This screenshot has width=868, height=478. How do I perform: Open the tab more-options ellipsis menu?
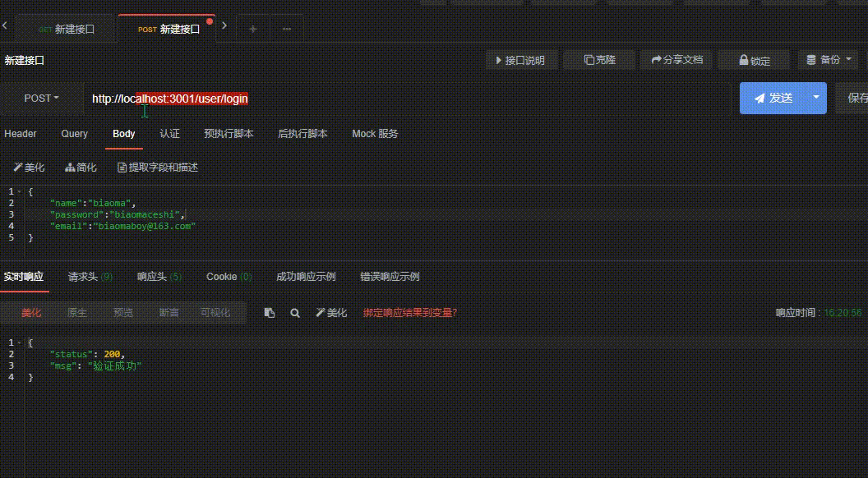pyautogui.click(x=287, y=29)
